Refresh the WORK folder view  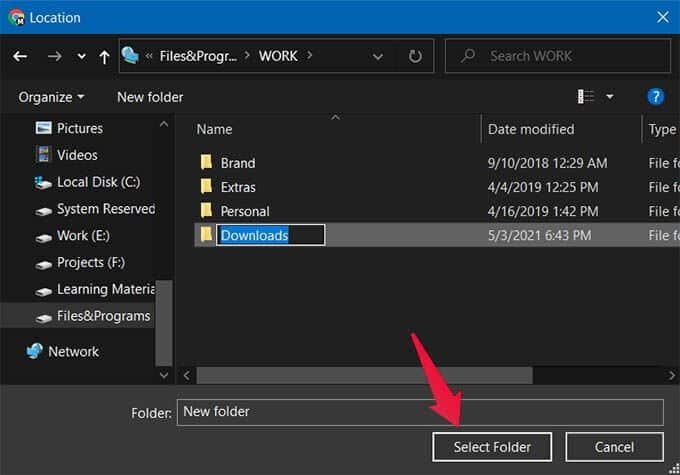point(415,56)
